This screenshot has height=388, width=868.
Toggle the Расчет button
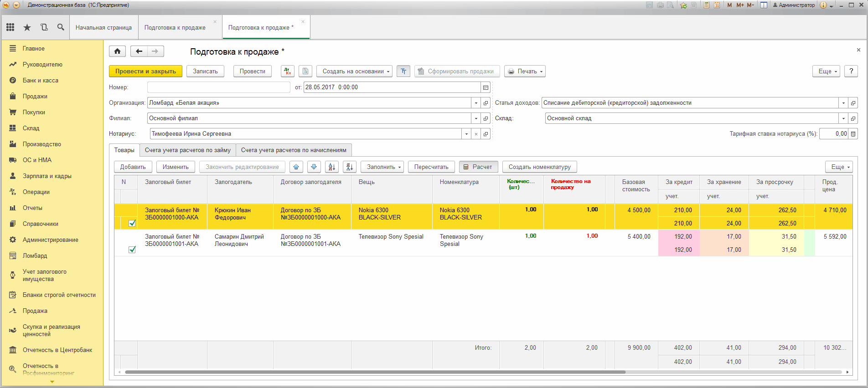pyautogui.click(x=478, y=167)
